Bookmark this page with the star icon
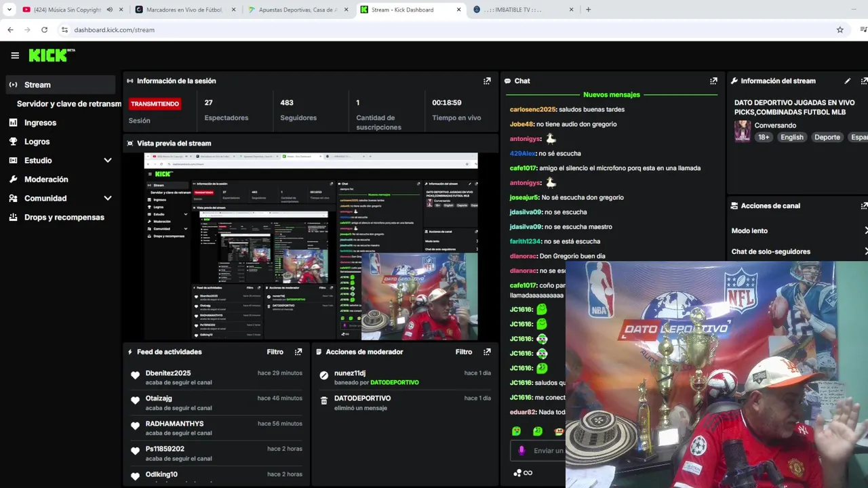Screen dimensions: 868x488 840,30
